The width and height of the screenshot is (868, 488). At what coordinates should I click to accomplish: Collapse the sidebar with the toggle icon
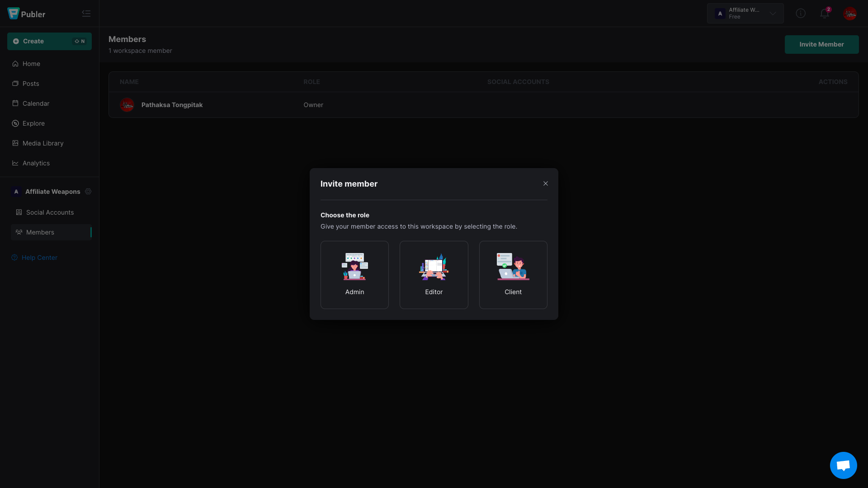tap(86, 14)
